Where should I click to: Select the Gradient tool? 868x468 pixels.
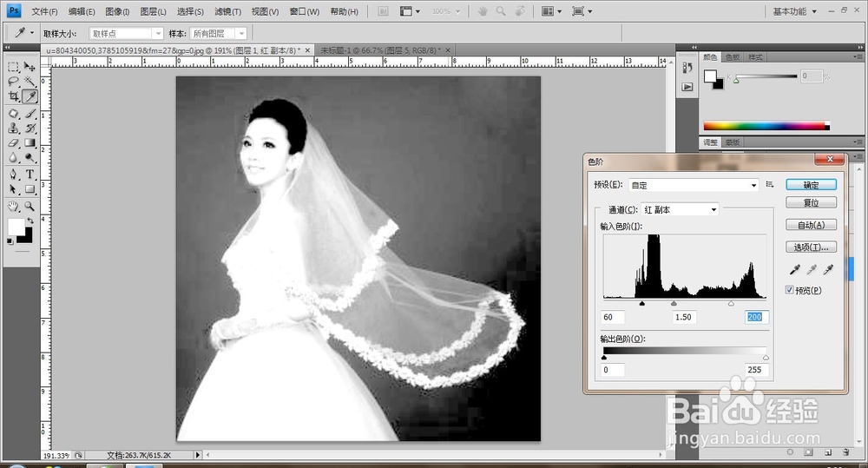click(x=30, y=143)
